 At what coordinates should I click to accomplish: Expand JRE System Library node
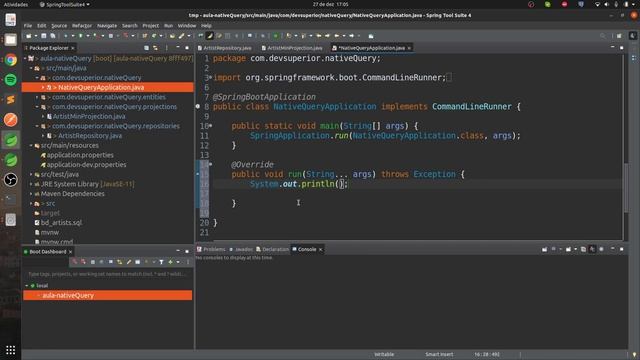31,184
